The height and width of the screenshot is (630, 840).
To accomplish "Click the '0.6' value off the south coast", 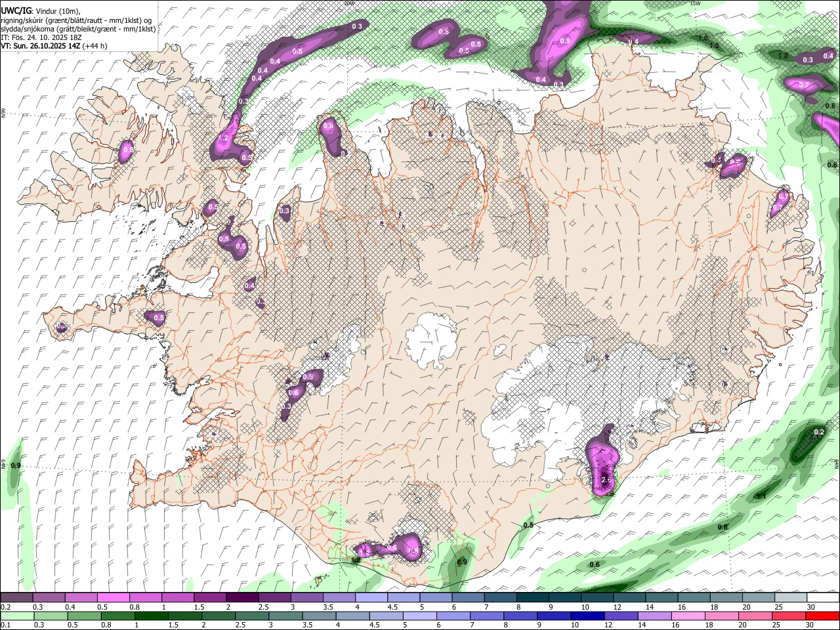I will [x=595, y=564].
